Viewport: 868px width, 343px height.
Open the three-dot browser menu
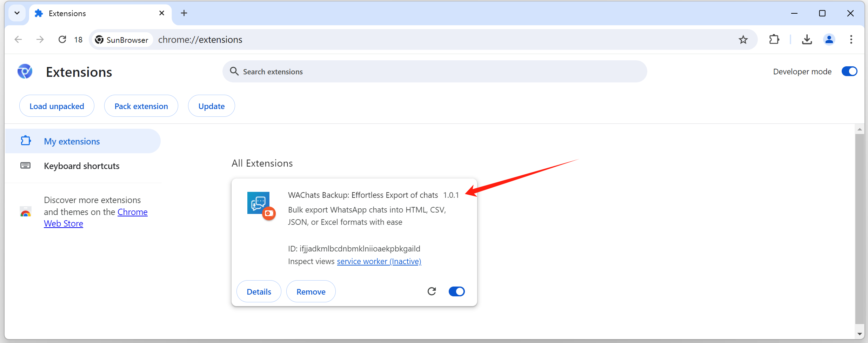pyautogui.click(x=851, y=40)
